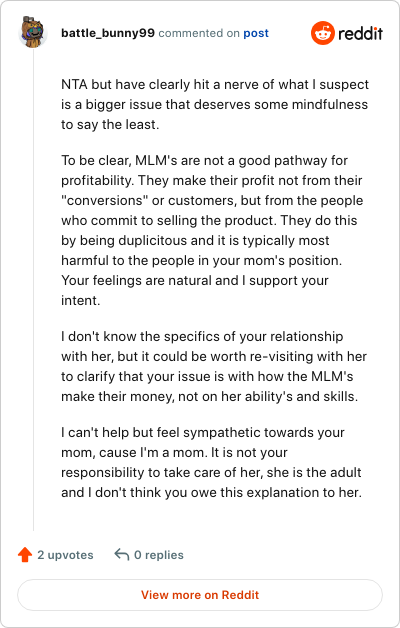This screenshot has width=400, height=628.
Task: Click the Reddit Snoo logo icon
Action: coord(322,33)
